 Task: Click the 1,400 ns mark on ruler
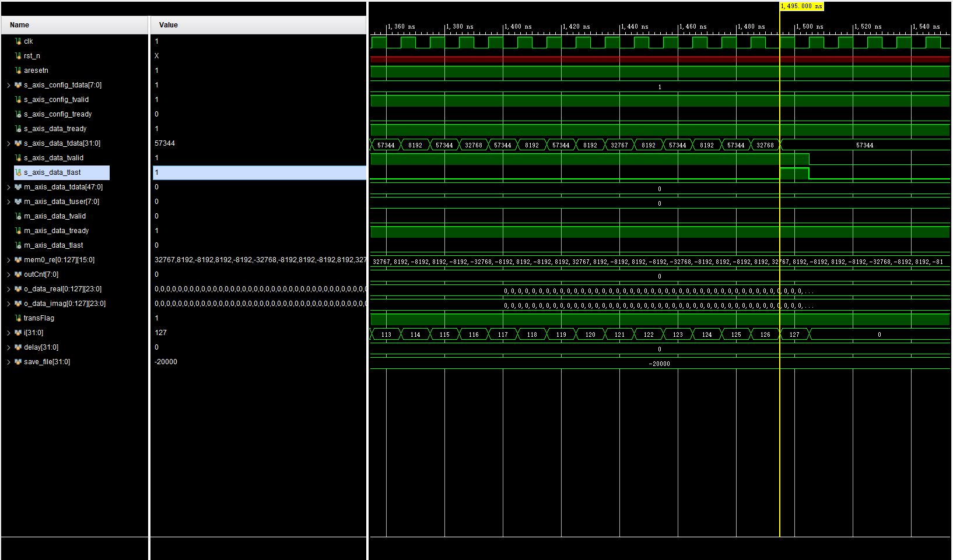tap(518, 27)
